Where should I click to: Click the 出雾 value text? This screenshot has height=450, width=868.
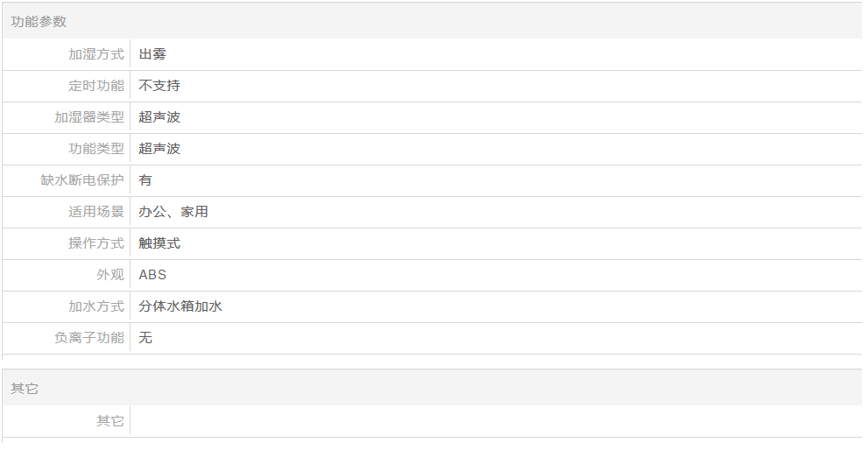152,54
